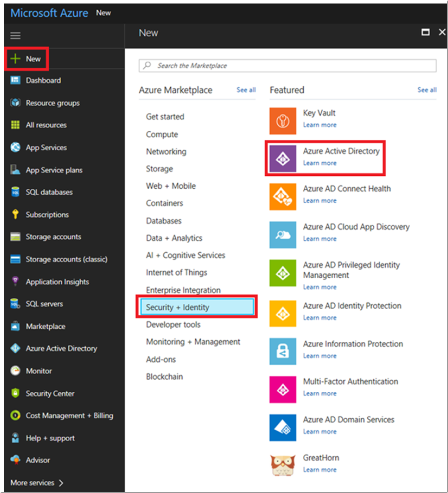Click the Storage accounts icon
This screenshot has width=448, height=493.
coord(15,237)
